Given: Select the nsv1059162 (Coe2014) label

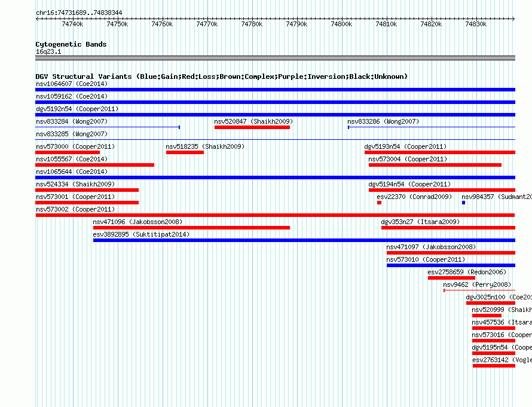Looking at the screenshot, I should click(x=72, y=96).
